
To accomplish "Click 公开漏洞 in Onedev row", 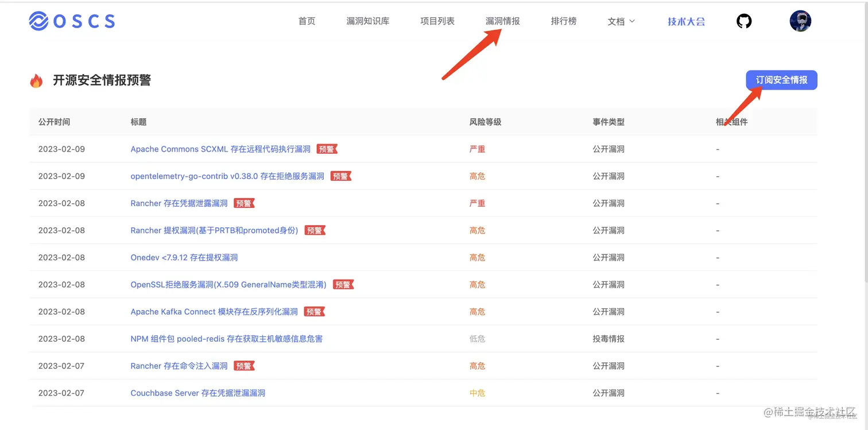I will pyautogui.click(x=609, y=258).
